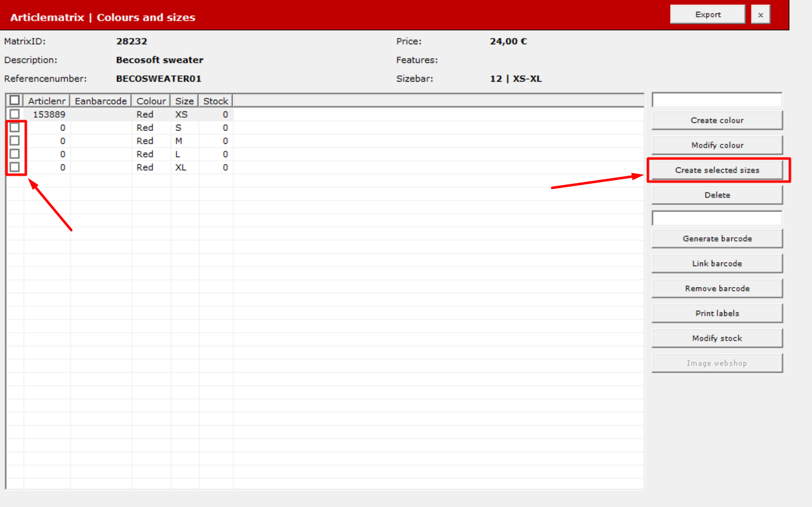Click Create selected sizes
Screen dimensions: 812x507
click(x=717, y=170)
